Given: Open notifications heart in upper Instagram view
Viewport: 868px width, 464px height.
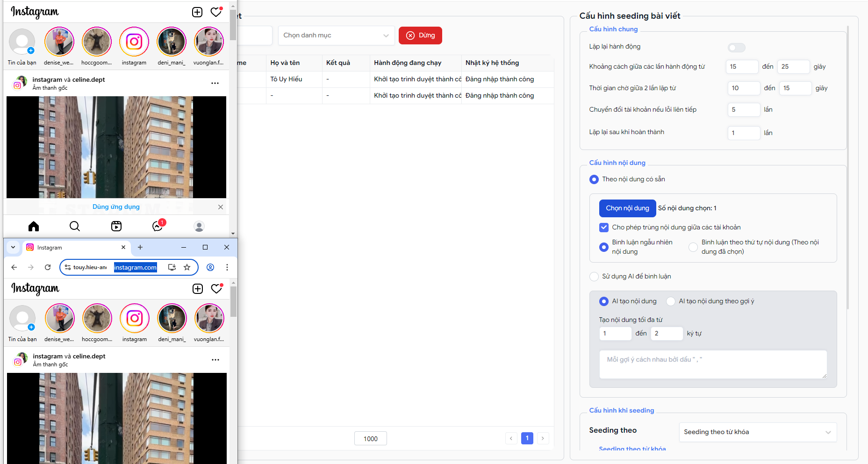Looking at the screenshot, I should [x=216, y=12].
